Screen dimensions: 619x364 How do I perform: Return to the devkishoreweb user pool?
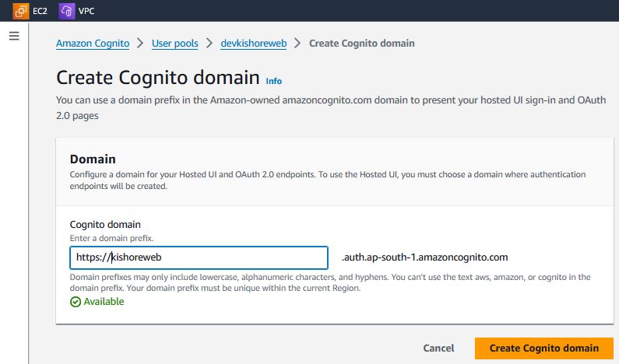(252, 44)
